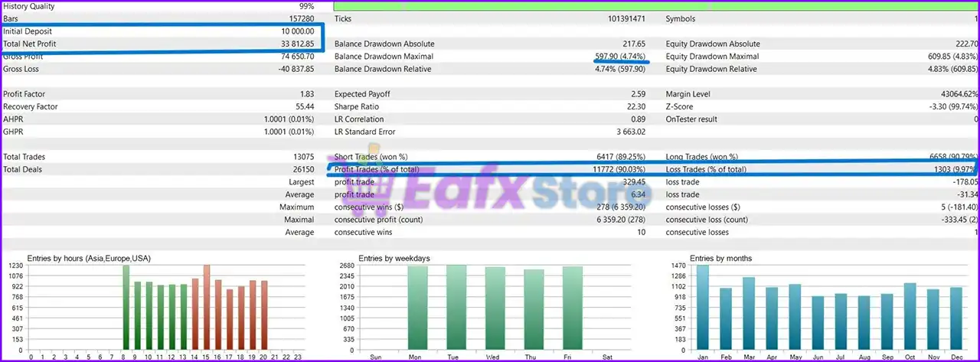This screenshot has width=980, height=362.
Task: Click the "Entries by weekdays" chart title
Action: (x=394, y=259)
